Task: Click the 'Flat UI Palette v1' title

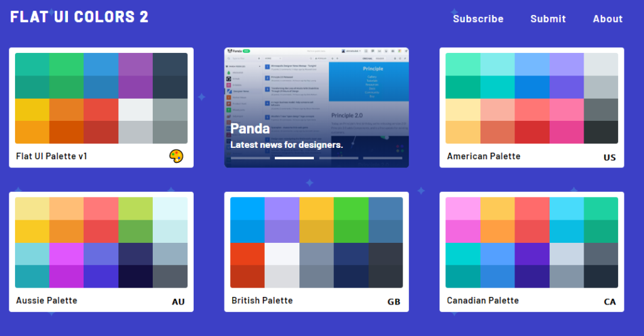Action: tap(52, 156)
